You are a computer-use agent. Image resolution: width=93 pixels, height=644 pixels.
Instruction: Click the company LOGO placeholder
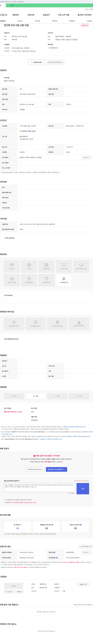coord(14,586)
